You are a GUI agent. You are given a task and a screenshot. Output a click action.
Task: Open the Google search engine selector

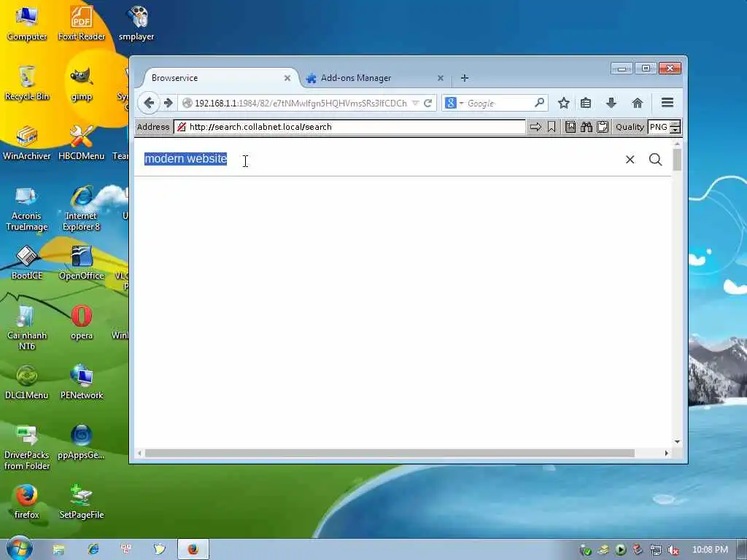tap(454, 103)
